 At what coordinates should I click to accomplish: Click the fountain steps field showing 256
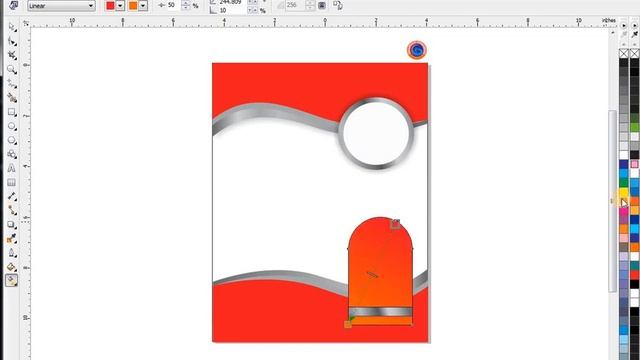pyautogui.click(x=296, y=5)
